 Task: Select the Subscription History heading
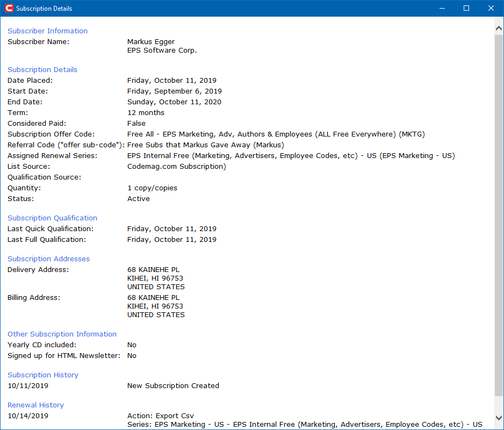43,375
